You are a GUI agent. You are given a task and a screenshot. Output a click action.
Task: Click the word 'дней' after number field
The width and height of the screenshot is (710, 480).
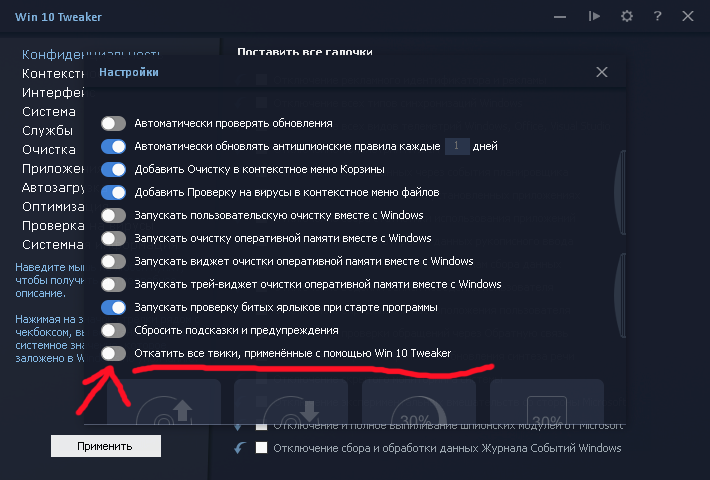[x=485, y=146]
